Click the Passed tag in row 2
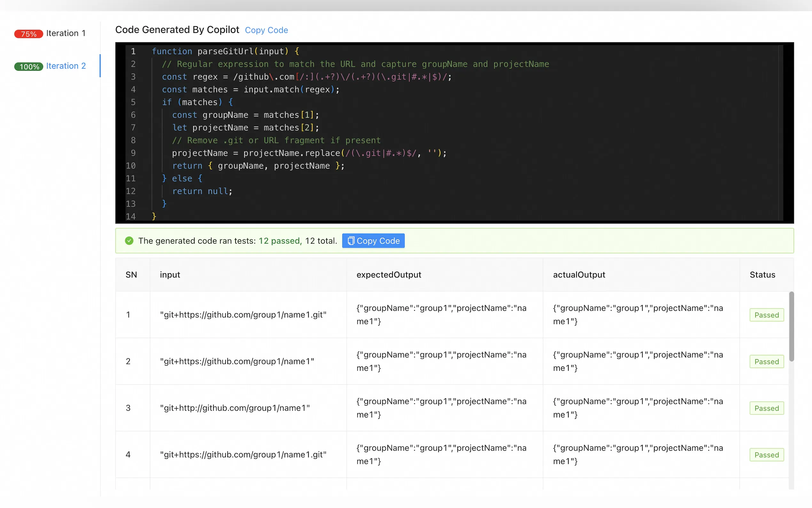The width and height of the screenshot is (812, 508). (x=766, y=361)
